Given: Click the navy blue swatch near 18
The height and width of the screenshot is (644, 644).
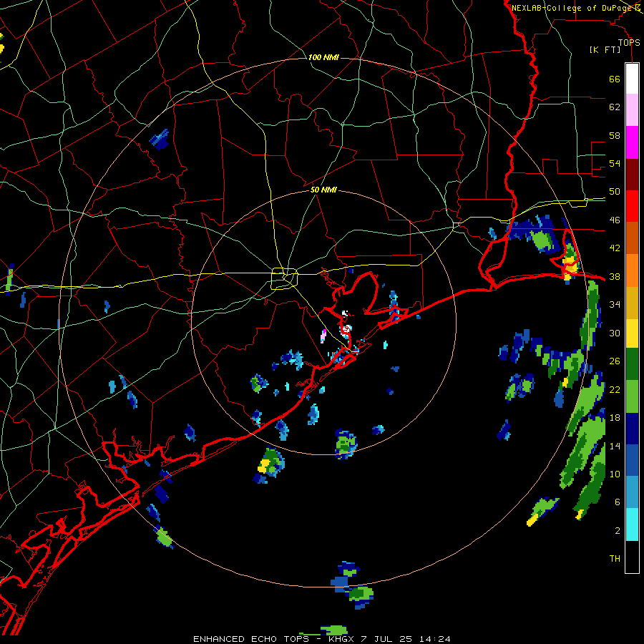Looking at the screenshot, I should pos(632,429).
